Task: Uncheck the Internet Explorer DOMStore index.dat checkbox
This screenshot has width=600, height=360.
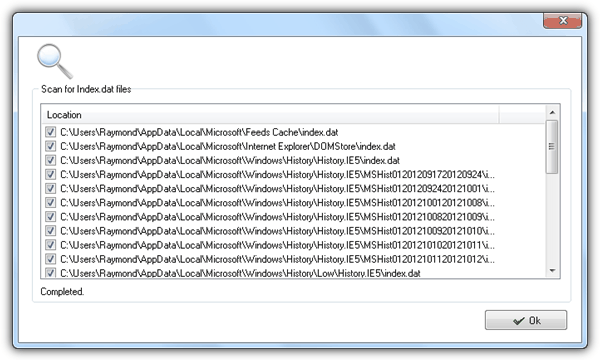Action: click(51, 146)
